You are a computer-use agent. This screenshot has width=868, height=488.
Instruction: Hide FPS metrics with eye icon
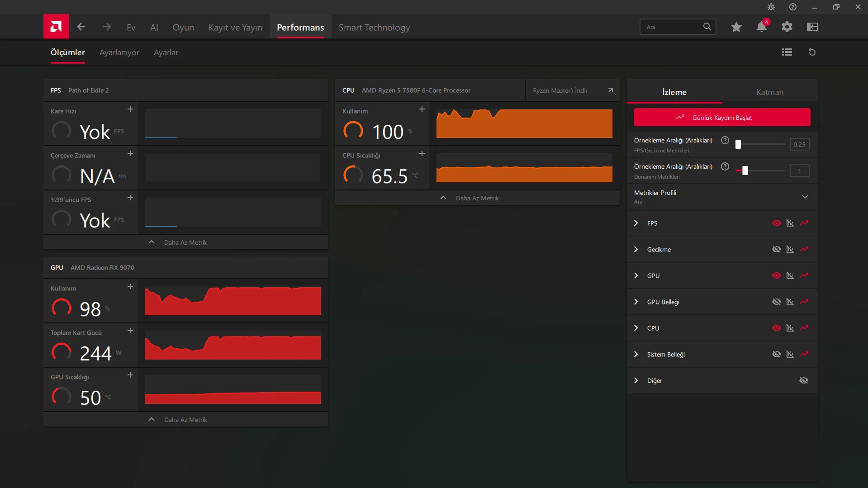(776, 223)
